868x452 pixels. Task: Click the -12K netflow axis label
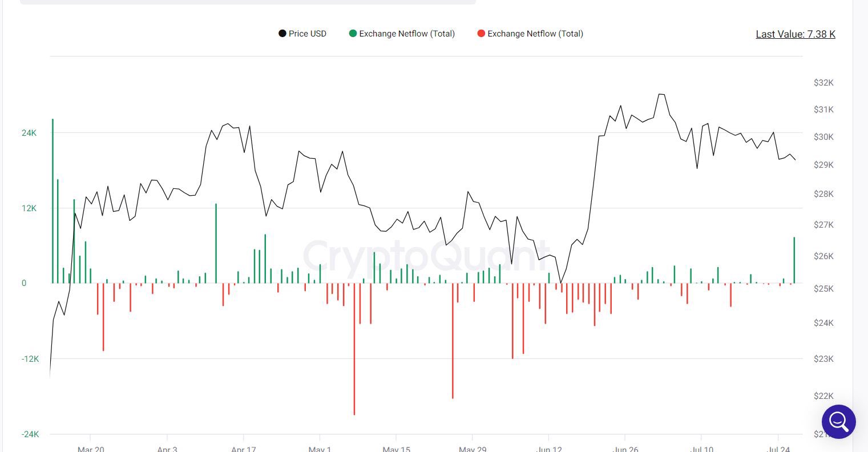(30, 359)
